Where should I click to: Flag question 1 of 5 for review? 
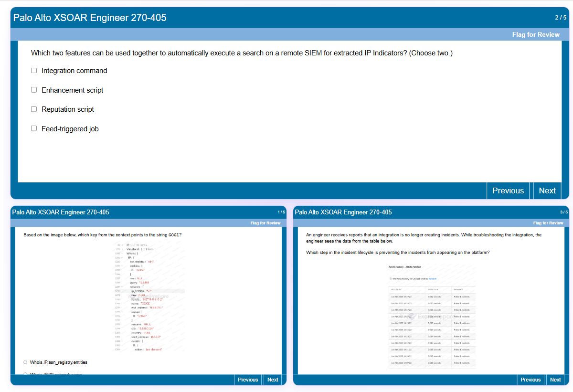click(x=265, y=223)
